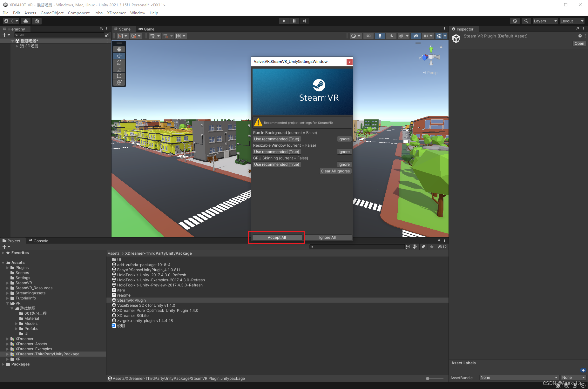588x389 pixels.
Task: Click Ignore All in SteamVR window
Action: 328,238
